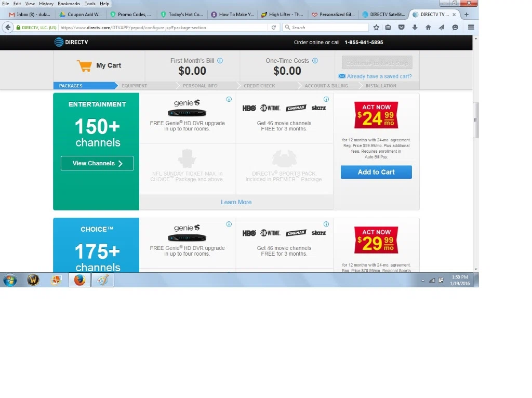532x398 pixels.
Task: Open the Bookmarks menu
Action: [x=69, y=4]
